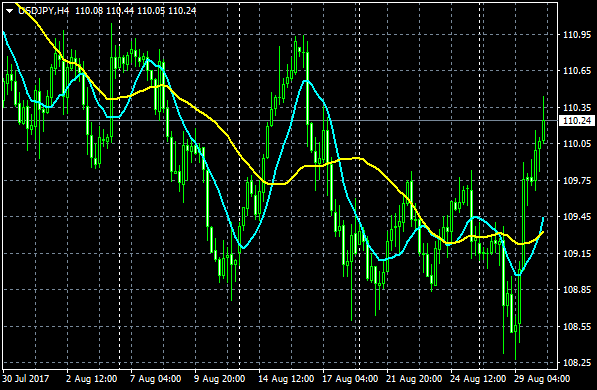Select the 9 Aug 20:00 time label
Image resolution: width=597 pixels, height=390 pixels.
(x=219, y=379)
